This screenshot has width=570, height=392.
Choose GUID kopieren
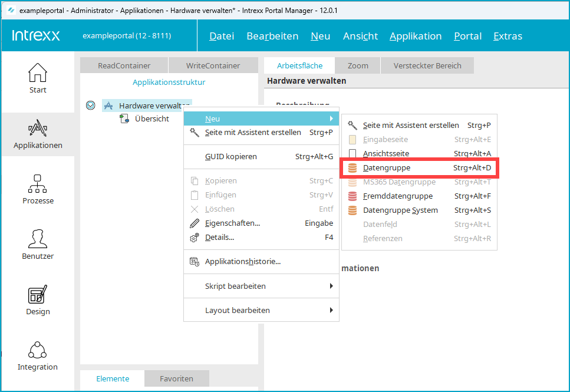point(261,156)
